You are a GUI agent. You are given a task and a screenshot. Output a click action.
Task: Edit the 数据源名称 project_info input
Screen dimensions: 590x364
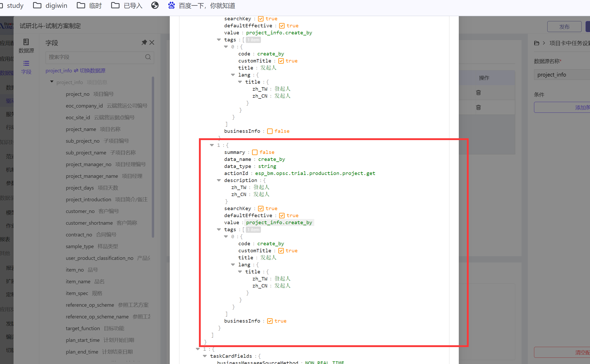point(562,75)
